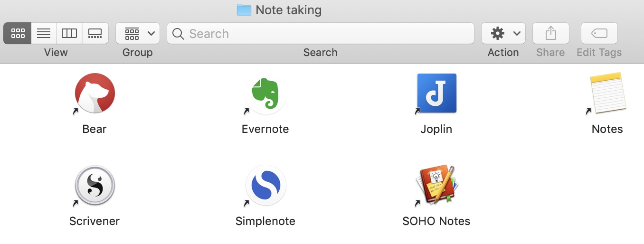Open the Bear app icon
The width and height of the screenshot is (644, 244).
coord(95,93)
